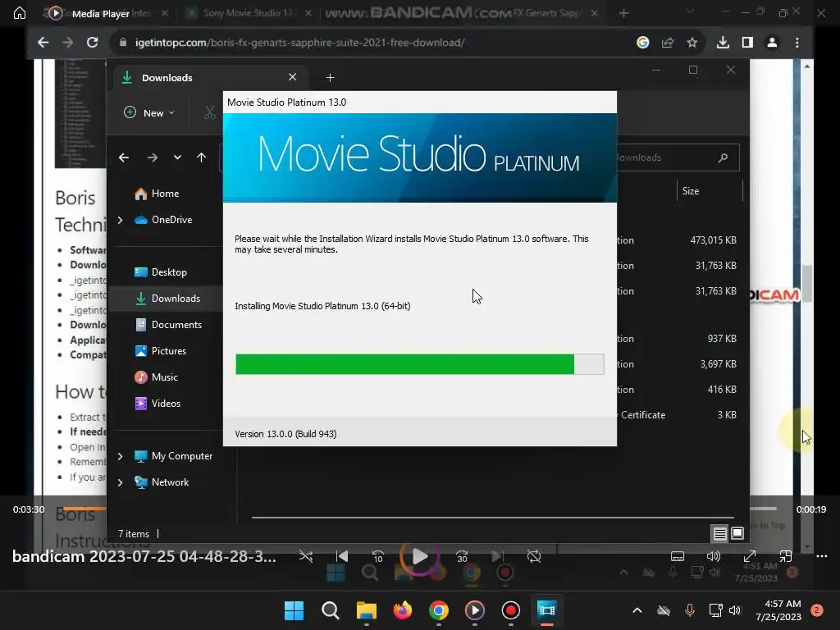840x630 pixels.
Task: Click the installer progress bar
Action: (419, 364)
